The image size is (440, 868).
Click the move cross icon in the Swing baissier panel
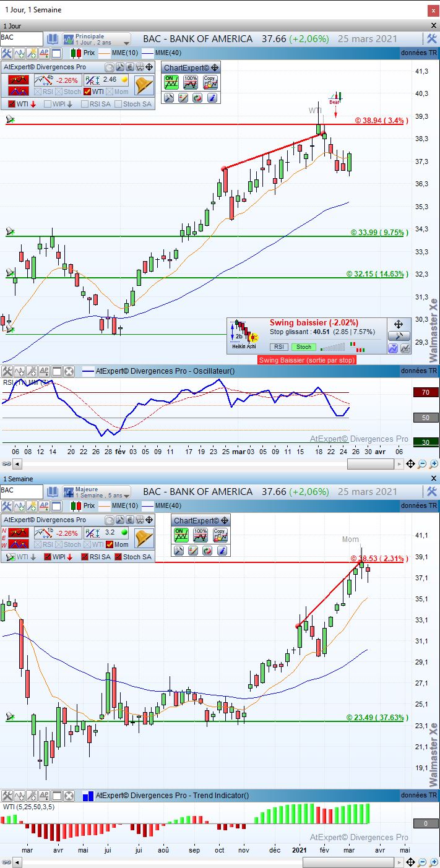[x=399, y=324]
